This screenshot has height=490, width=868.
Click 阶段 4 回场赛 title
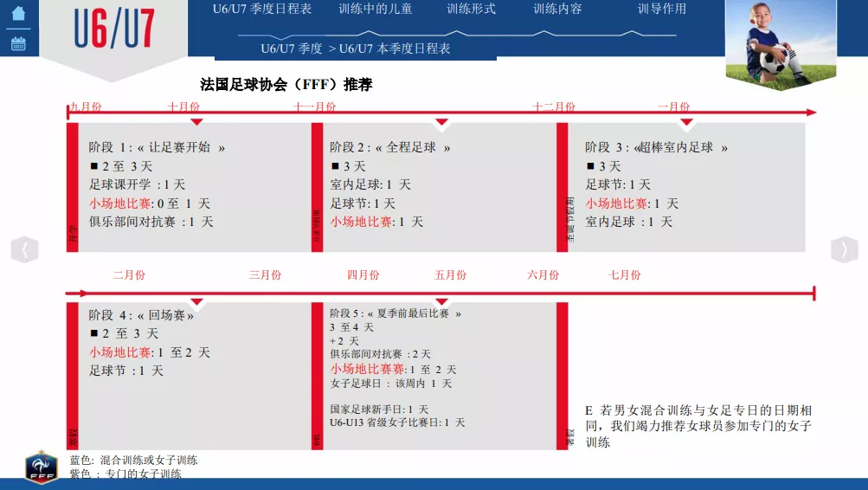[x=141, y=316]
